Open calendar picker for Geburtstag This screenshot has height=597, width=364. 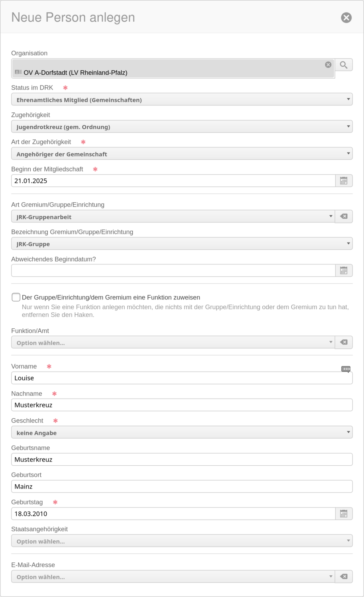tap(344, 514)
